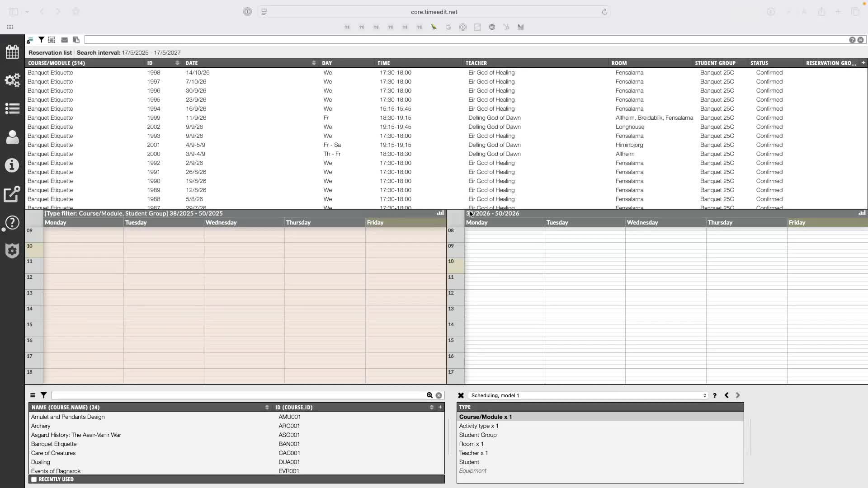868x488 pixels.
Task: Open the calendar view in sidebar
Action: [12, 52]
